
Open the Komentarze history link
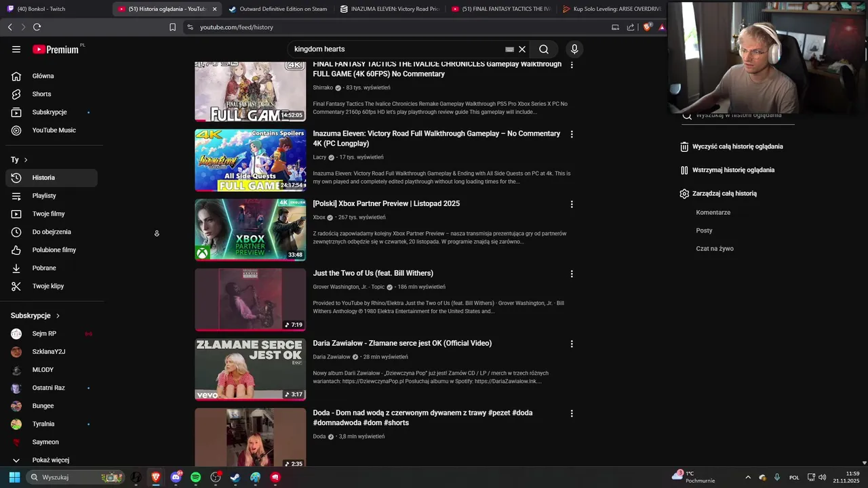click(713, 212)
